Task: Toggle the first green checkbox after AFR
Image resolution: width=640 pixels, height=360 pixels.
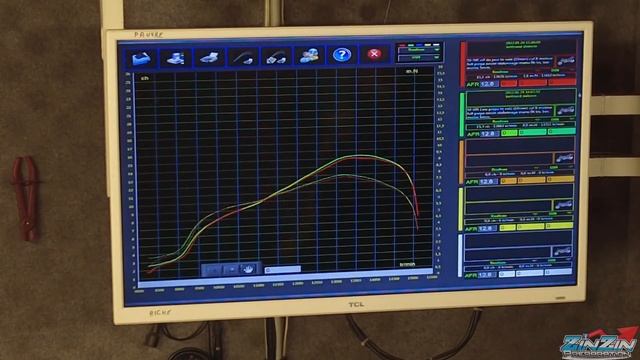Action: point(509,133)
